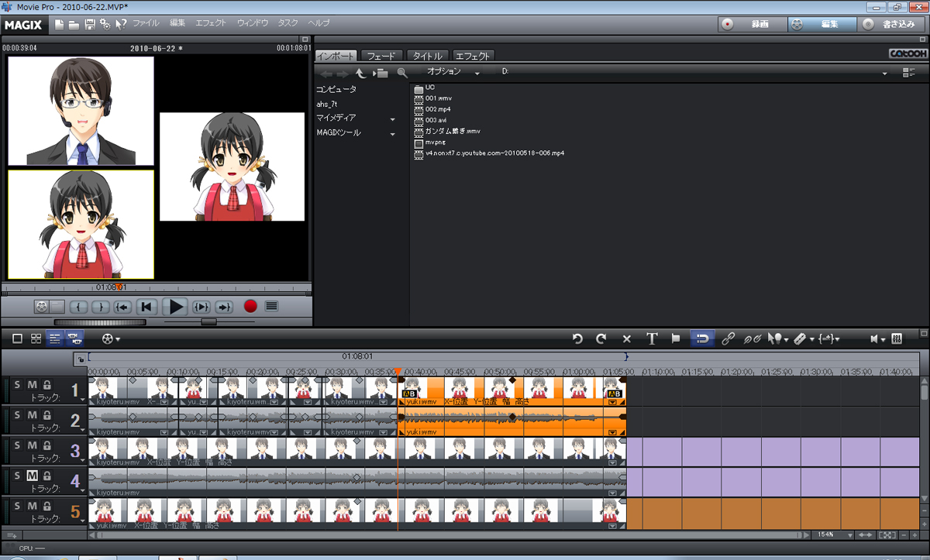The height and width of the screenshot is (560, 930).
Task: Group objects with the chain link icon
Action: click(728, 338)
